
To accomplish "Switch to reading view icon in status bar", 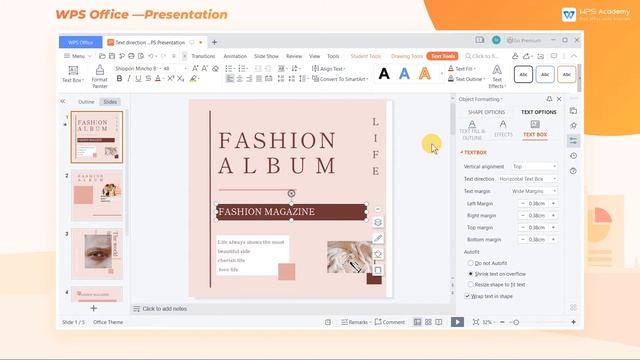I will (439, 322).
